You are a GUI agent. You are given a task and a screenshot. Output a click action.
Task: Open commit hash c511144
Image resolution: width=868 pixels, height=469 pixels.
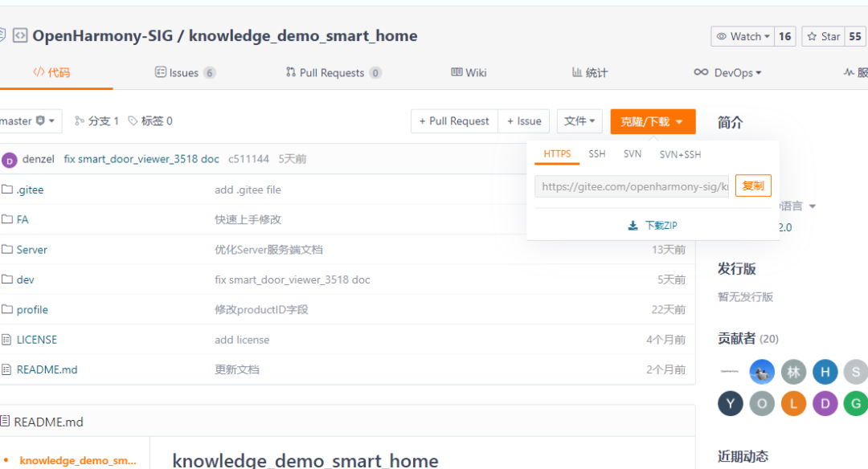[248, 159]
